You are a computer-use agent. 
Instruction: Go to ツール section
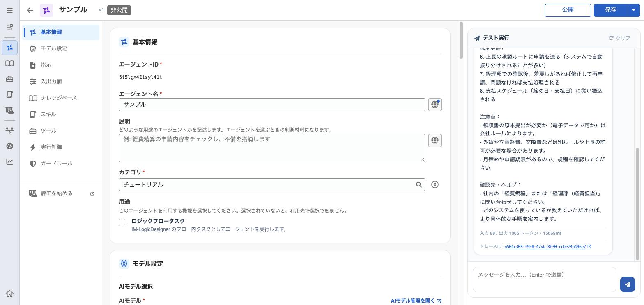[62, 131]
